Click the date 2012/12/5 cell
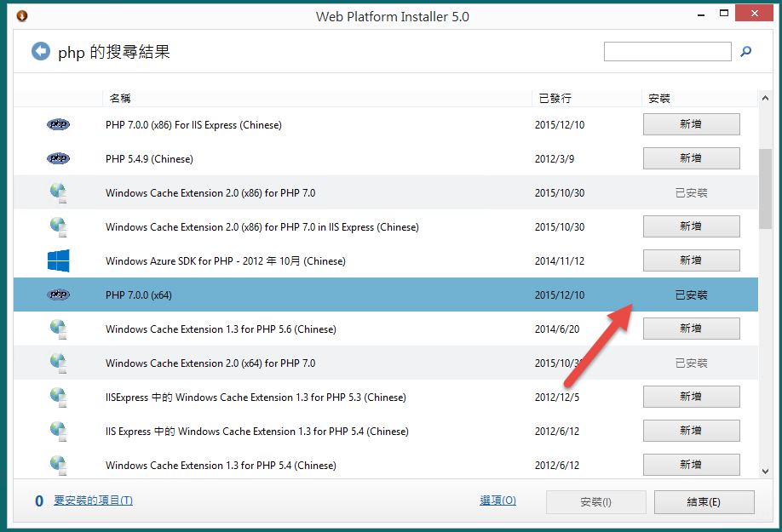The width and height of the screenshot is (782, 532). pyautogui.click(x=557, y=398)
